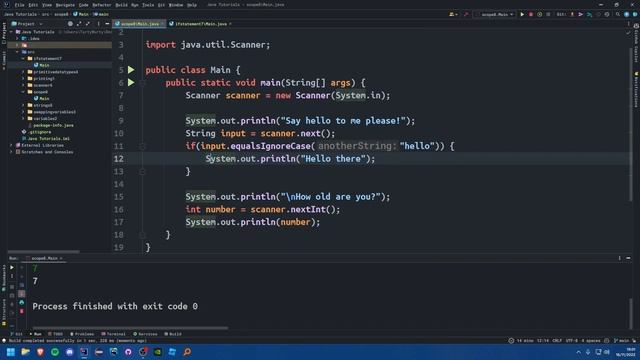Select Main under the scope6 package
The height and width of the screenshot is (360, 640).
point(42,98)
